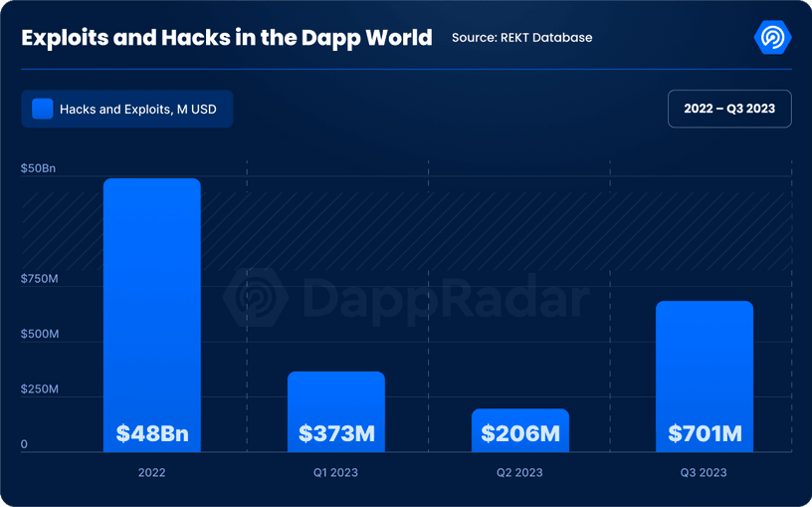Screen dimensions: 812x507
Task: Select the Q2 2023 x-axis label
Action: [519, 473]
